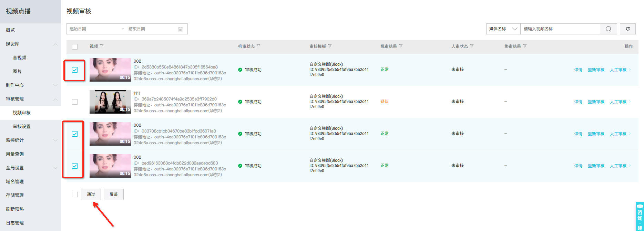Open the calendar date picker icon
Image resolution: width=644 pixels, height=231 pixels.
(180, 29)
